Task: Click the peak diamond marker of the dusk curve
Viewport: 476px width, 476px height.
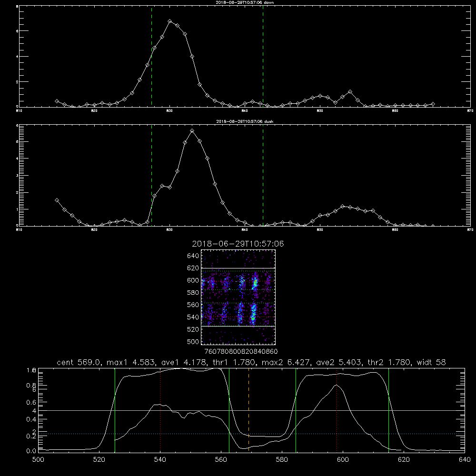Action: (192, 131)
